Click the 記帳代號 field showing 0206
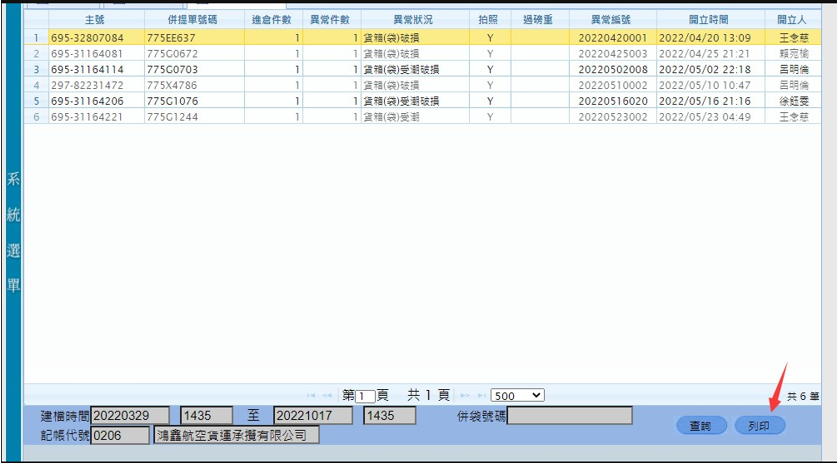837x463 pixels. point(119,435)
